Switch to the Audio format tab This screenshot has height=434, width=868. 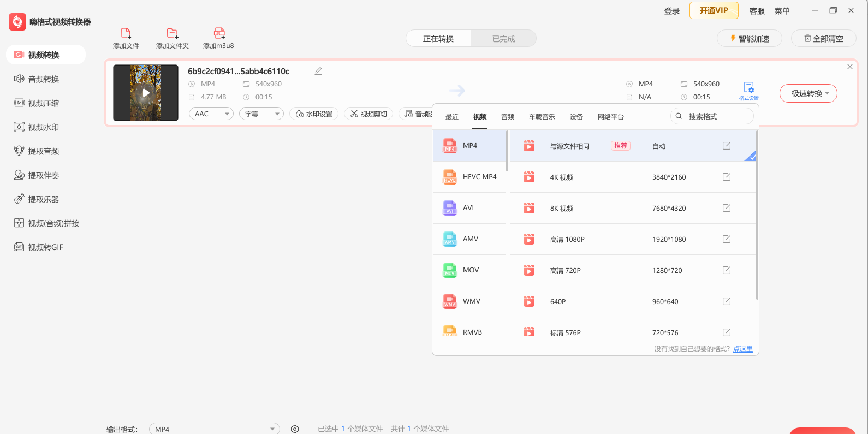tap(508, 117)
